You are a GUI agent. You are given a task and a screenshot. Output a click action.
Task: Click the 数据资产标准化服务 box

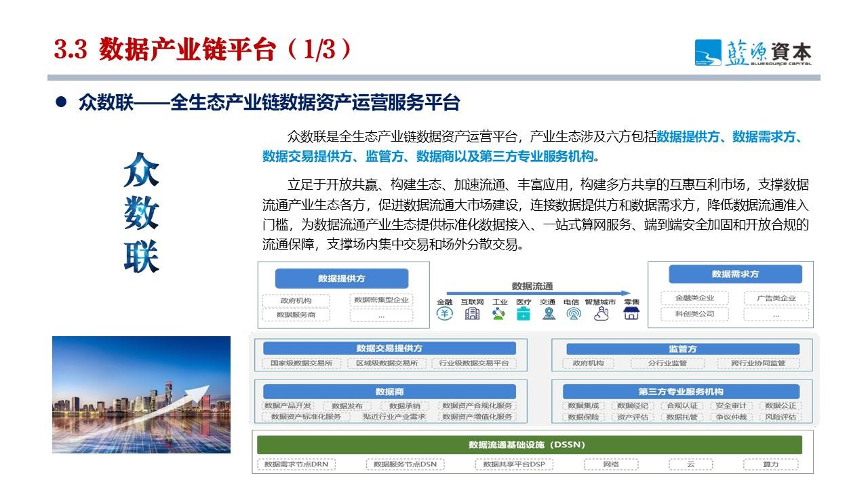coord(306,417)
